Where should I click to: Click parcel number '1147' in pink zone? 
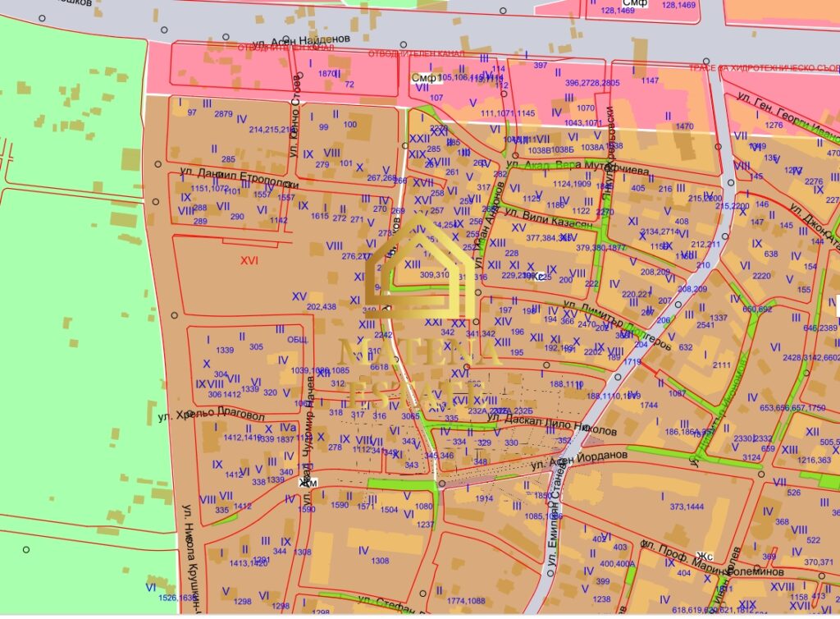click(650, 80)
